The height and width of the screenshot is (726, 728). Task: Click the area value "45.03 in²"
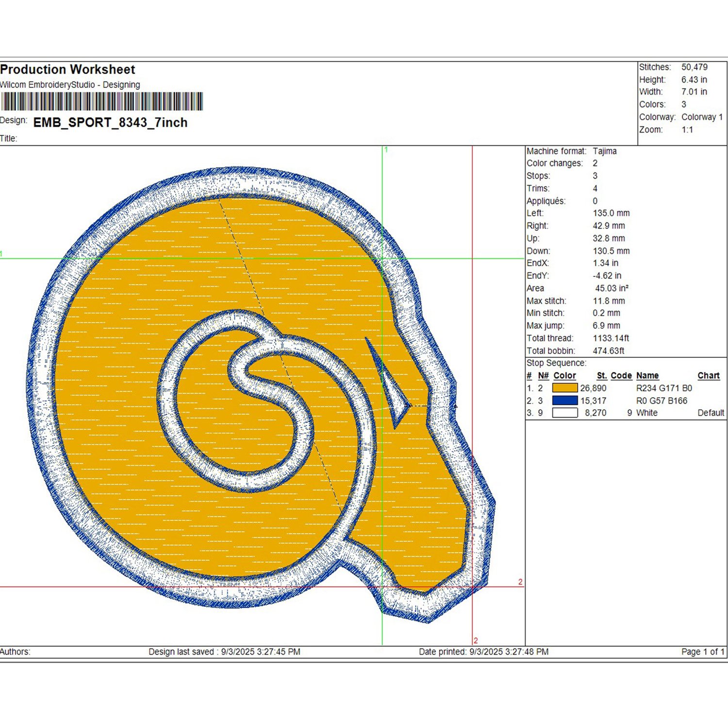(612, 288)
